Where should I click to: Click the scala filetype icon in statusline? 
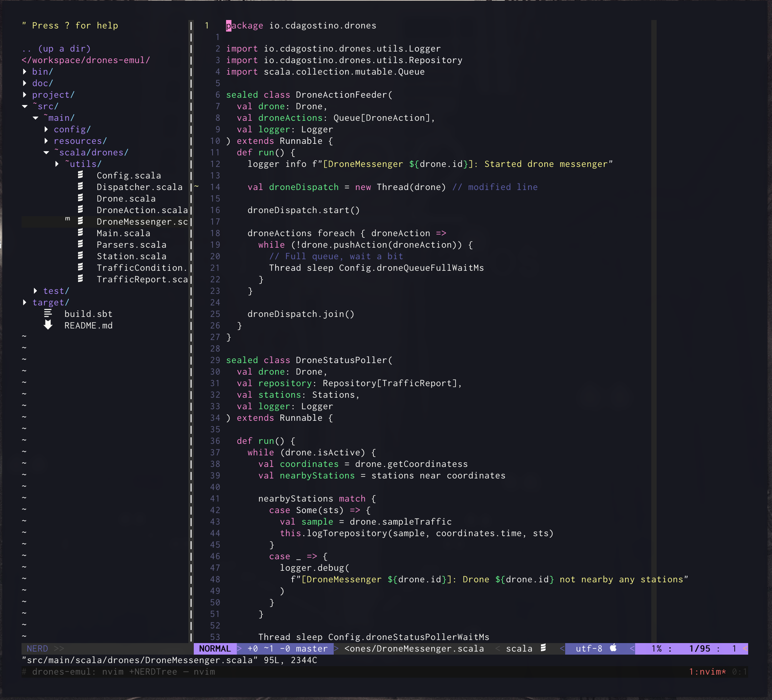click(x=543, y=648)
